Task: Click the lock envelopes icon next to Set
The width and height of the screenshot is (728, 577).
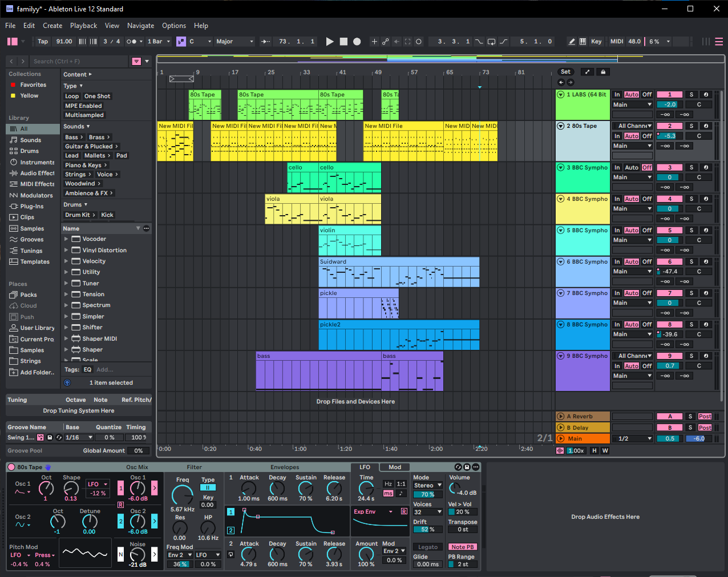Action: click(x=604, y=72)
